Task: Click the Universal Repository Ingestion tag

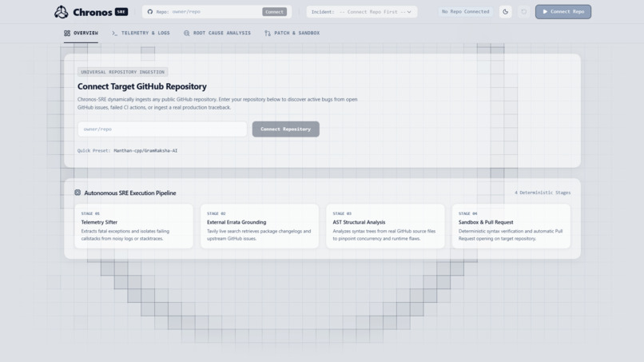Action: 123,72
